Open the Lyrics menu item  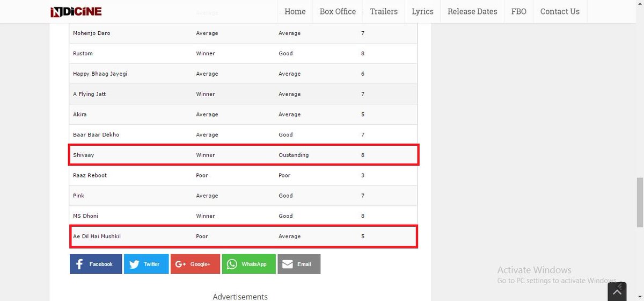click(423, 11)
